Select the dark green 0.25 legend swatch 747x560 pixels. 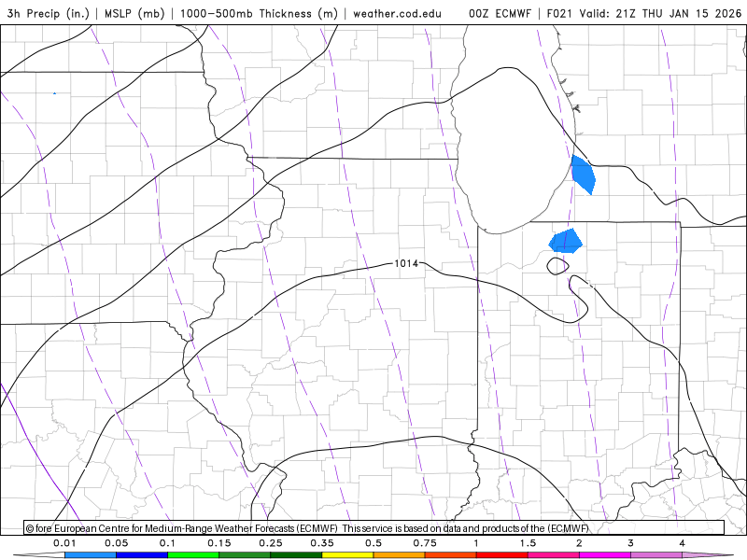[296, 555]
